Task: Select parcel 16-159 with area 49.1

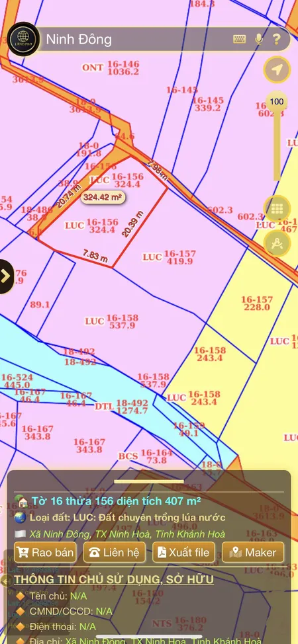Action: pyautogui.click(x=189, y=430)
